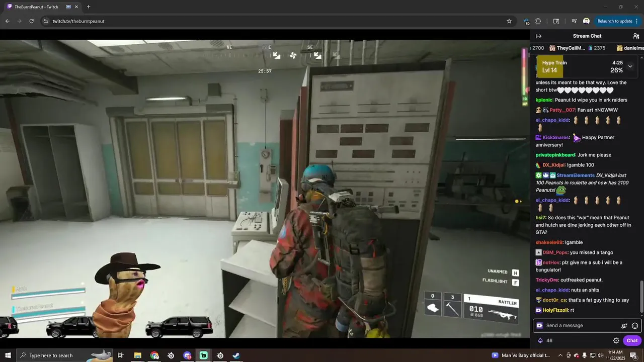This screenshot has height=362, width=644.
Task: Click username privatepinkbeard in chat
Action: coord(555,155)
